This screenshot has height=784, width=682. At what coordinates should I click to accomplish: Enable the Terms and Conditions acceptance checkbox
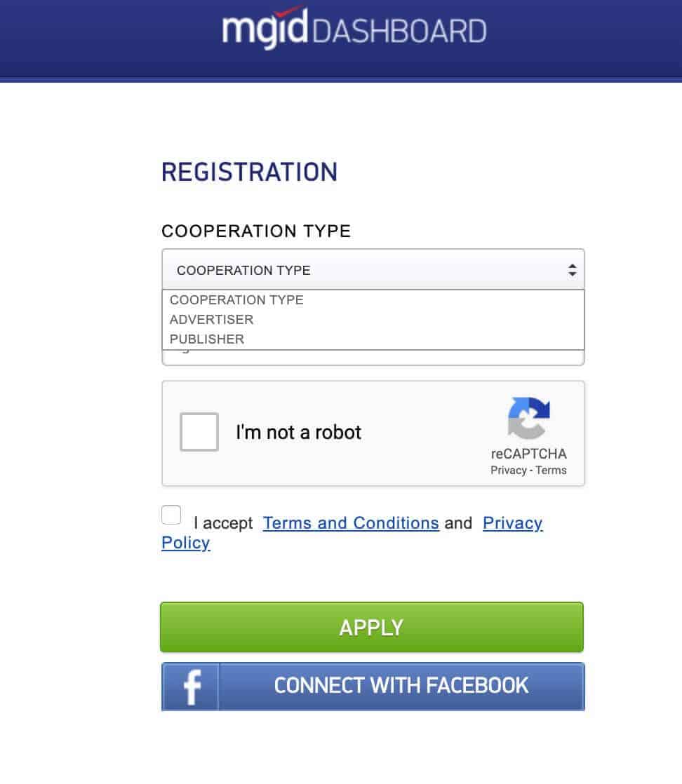[x=171, y=515]
